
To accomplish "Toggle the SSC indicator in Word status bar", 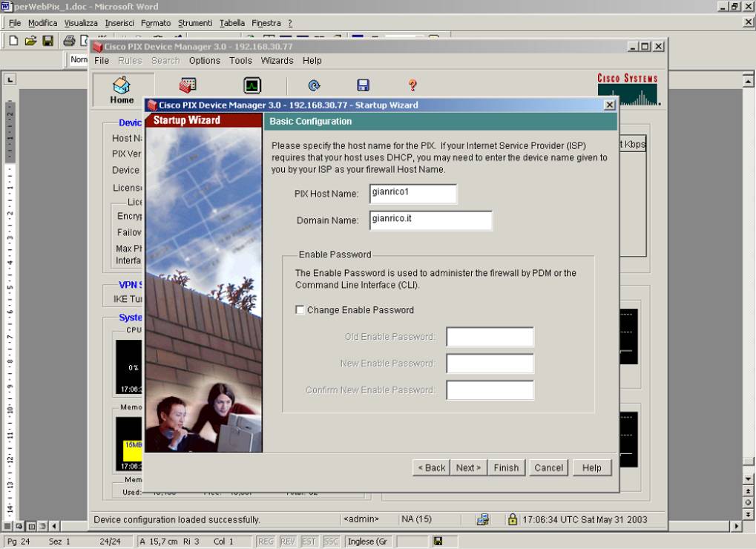I will click(x=331, y=542).
